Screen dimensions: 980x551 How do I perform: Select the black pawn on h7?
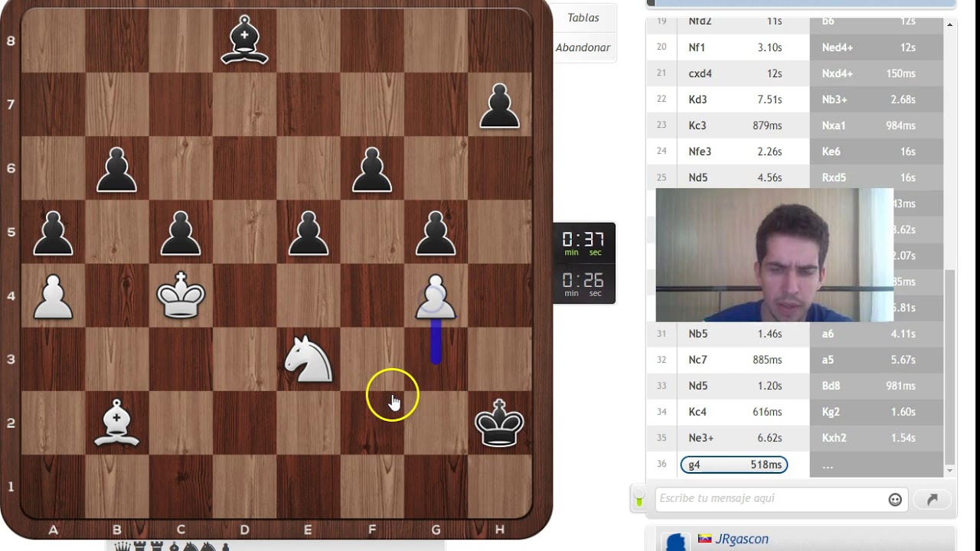tap(499, 104)
